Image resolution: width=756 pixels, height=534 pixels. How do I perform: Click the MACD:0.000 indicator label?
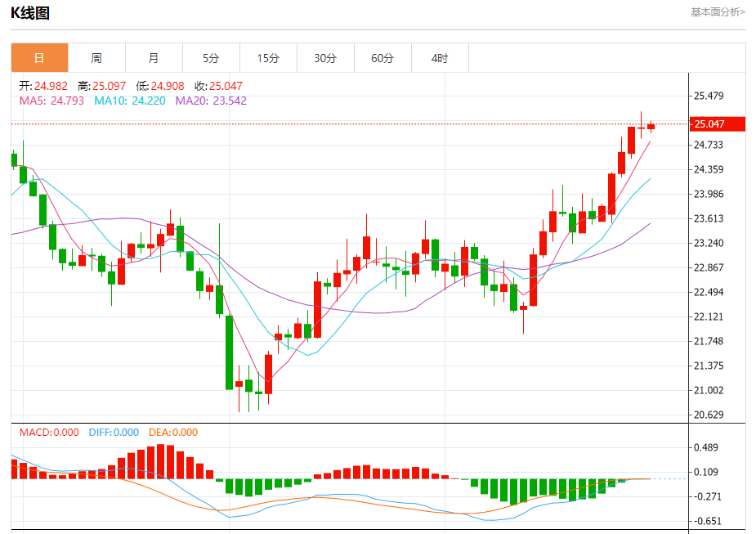pyautogui.click(x=49, y=433)
